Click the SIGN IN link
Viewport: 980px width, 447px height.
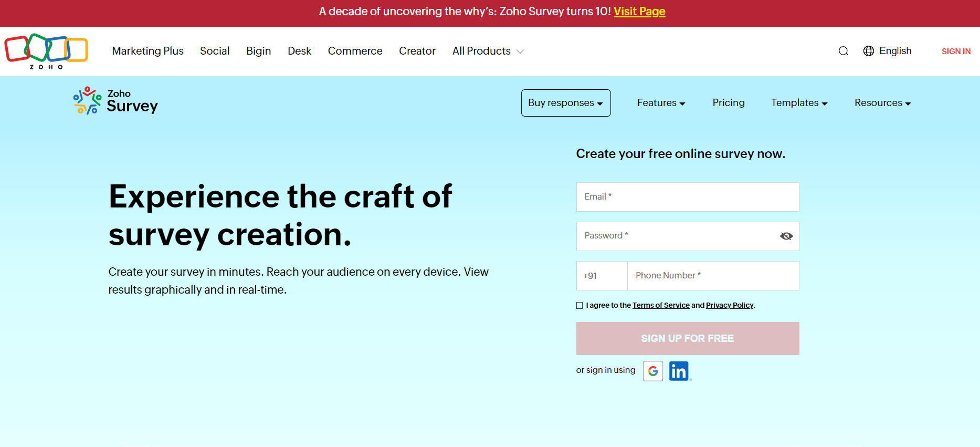click(955, 51)
